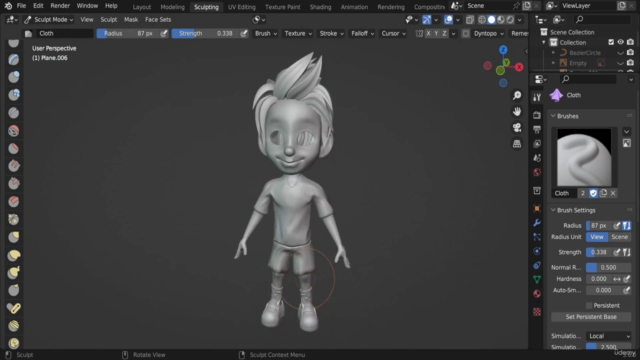Enable the Persistent checkbox
Viewport: 640px width, 360px height.
tap(589, 305)
